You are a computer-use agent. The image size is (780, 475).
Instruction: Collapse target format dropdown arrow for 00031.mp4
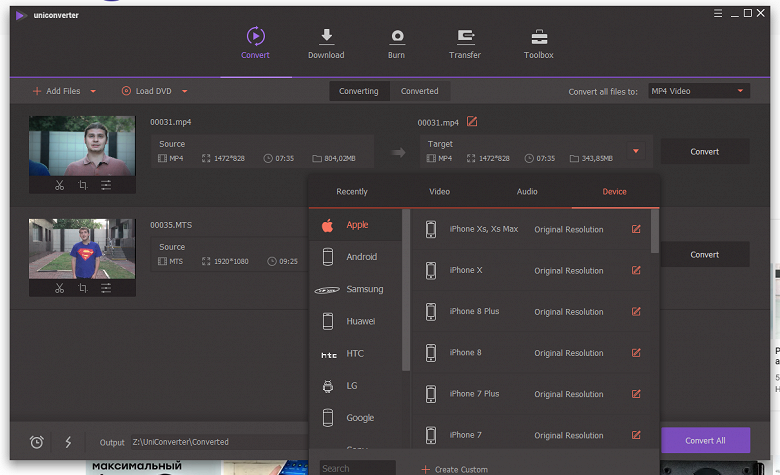636,151
